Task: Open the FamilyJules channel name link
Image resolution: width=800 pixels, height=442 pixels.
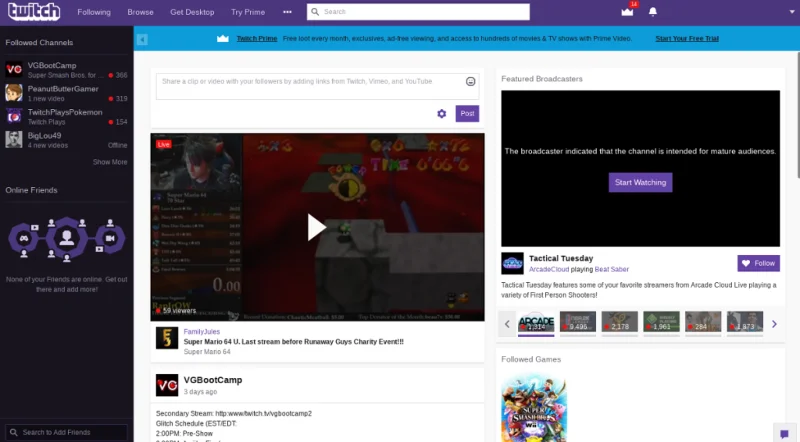Action: [x=202, y=332]
